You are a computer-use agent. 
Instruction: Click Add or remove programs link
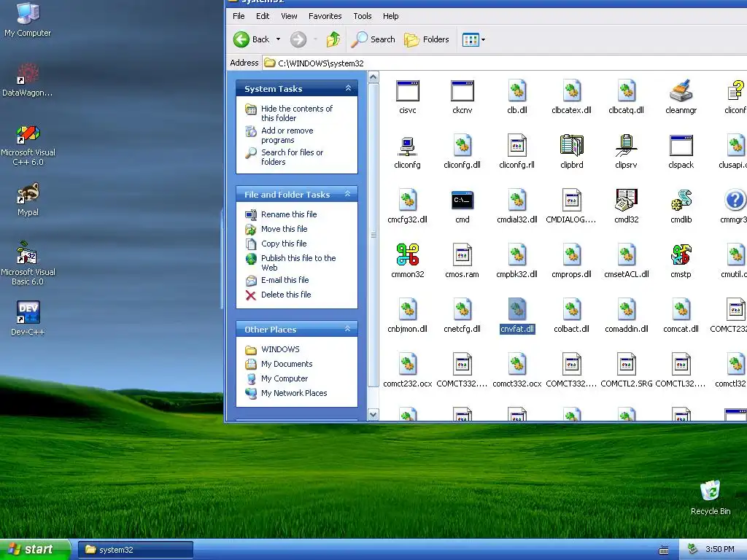[x=287, y=135]
